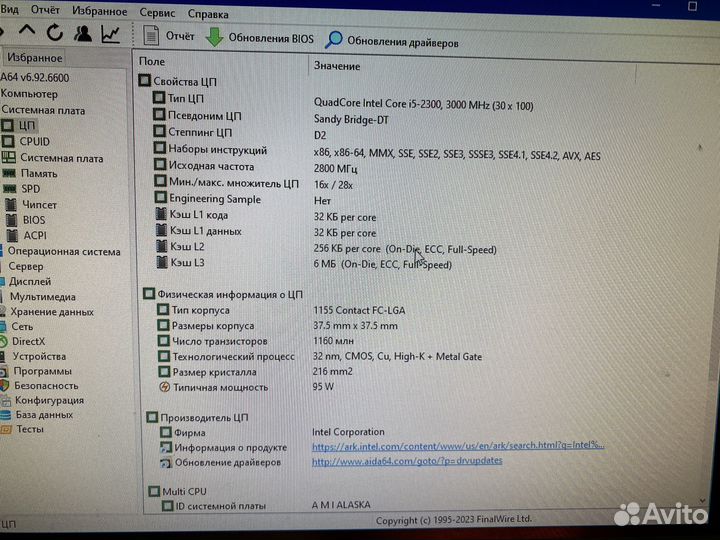Click the Кэш L1 кода chip icon
Image resolution: width=720 pixels, height=540 pixels.
tap(161, 214)
